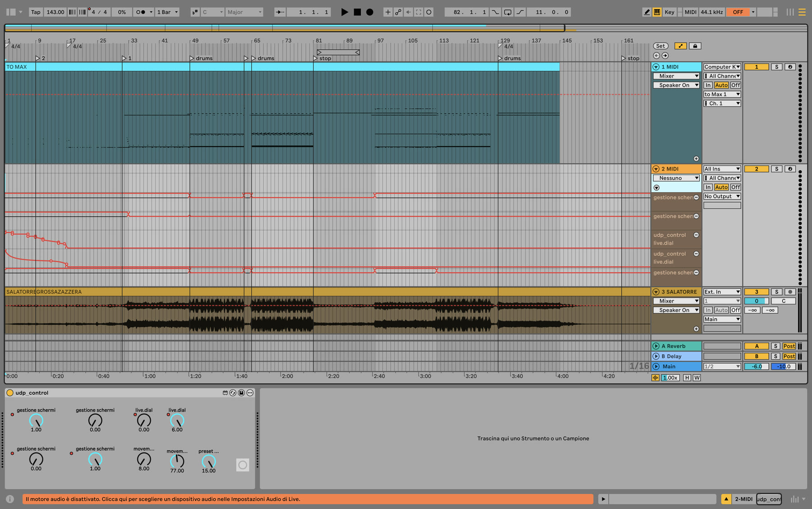The width and height of the screenshot is (812, 509).
Task: Click the orange audio engine warning message
Action: point(308,499)
